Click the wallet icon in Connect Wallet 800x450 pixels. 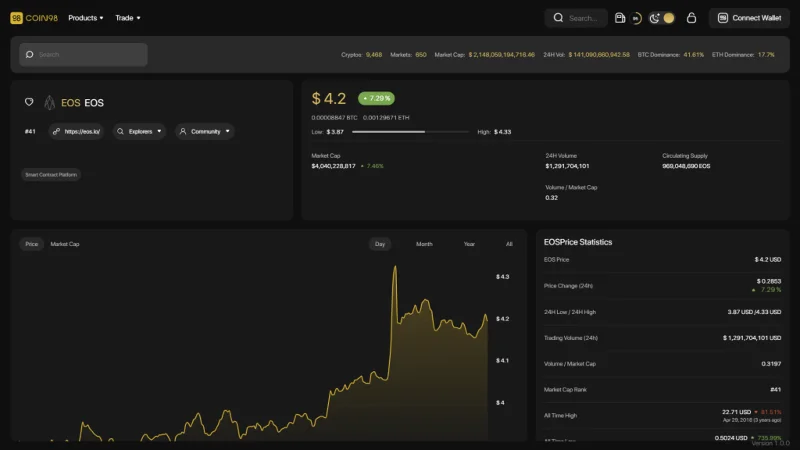tap(722, 18)
